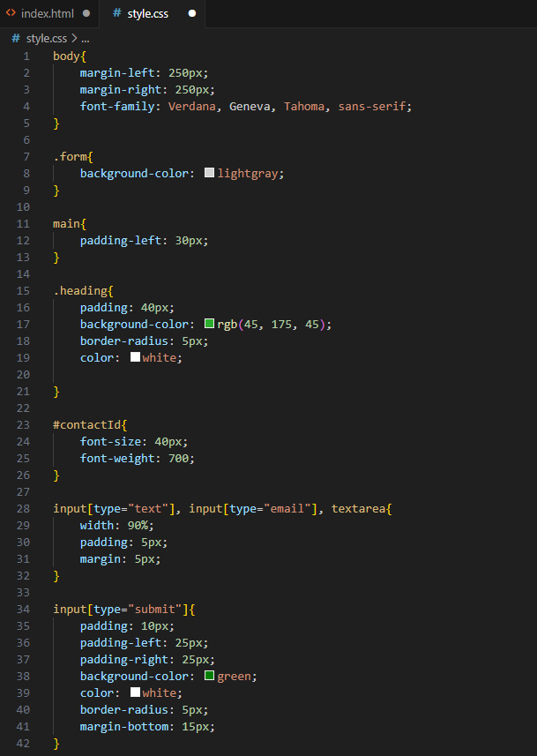Screen dimensions: 537x756
Task: Click style.css in the breadcrumb path
Action: click(x=47, y=39)
